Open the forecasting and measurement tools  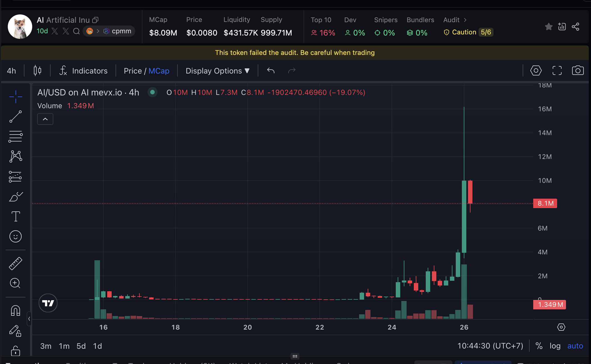tap(16, 176)
